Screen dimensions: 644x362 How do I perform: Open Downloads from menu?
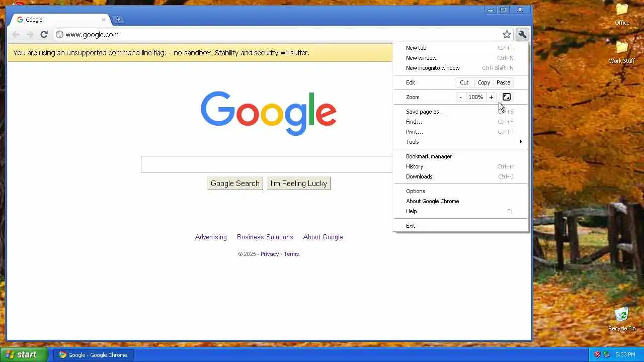point(461,176)
